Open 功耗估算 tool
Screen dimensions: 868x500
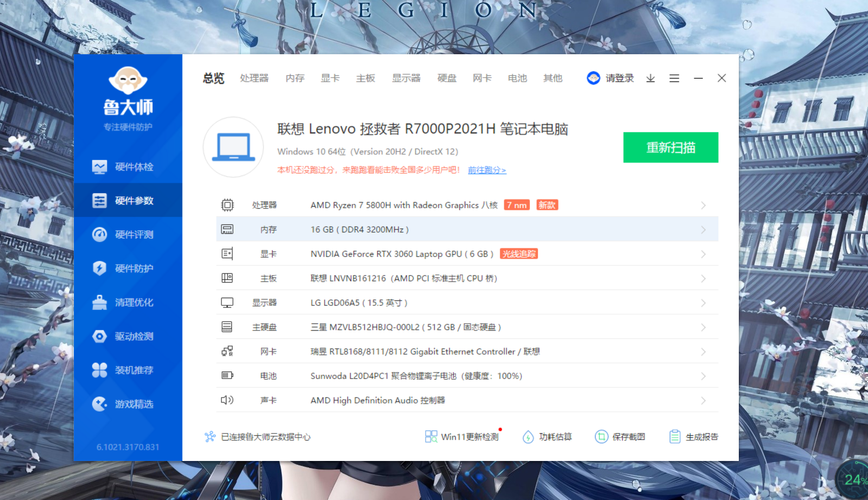pyautogui.click(x=547, y=437)
